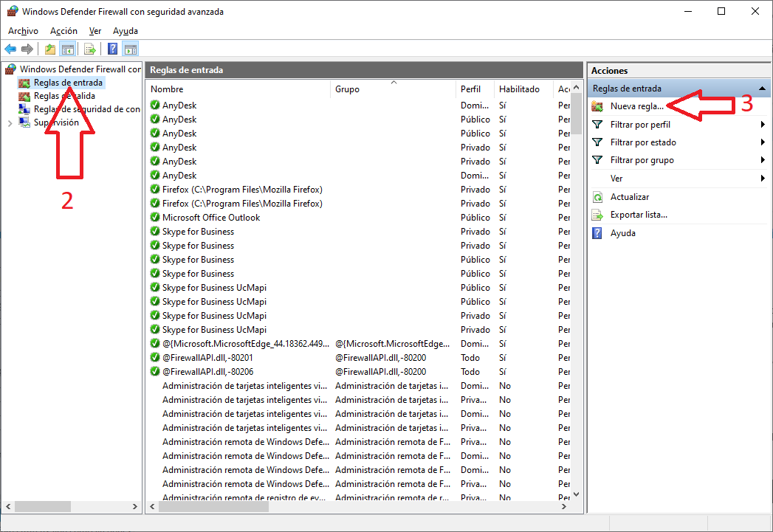This screenshot has width=773, height=532.
Task: Click the rules list scroll-up arrow
Action: [577, 88]
